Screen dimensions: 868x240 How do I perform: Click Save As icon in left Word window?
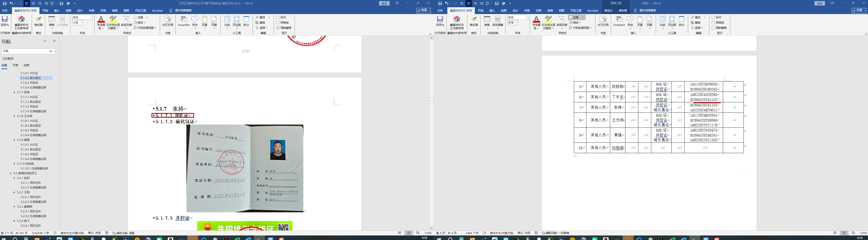[x=5, y=21]
